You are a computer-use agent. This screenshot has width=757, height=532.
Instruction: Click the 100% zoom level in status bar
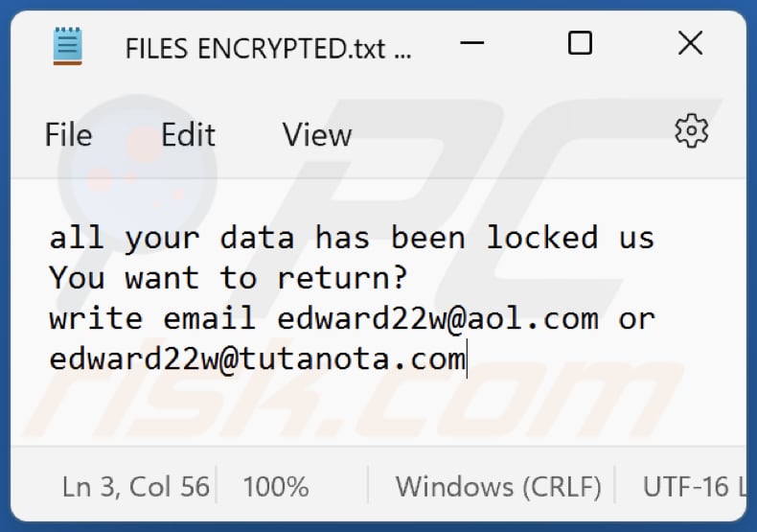pyautogui.click(x=276, y=487)
